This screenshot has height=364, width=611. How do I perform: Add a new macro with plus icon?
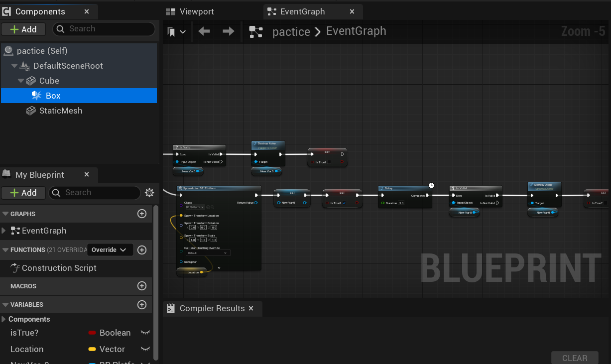tap(142, 286)
